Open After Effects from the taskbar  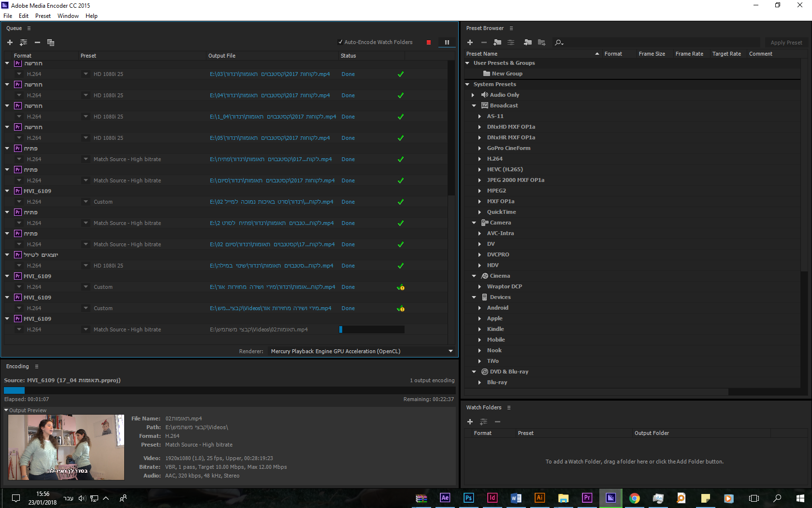[x=445, y=498]
